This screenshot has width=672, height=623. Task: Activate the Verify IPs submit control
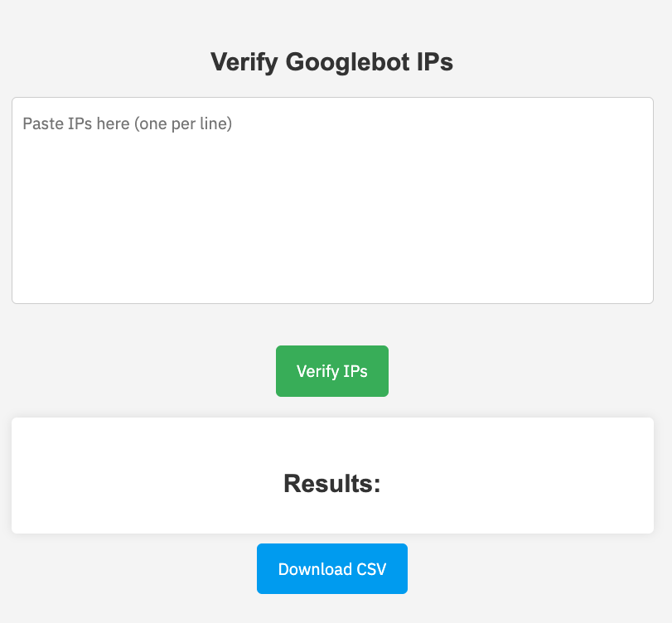point(331,370)
